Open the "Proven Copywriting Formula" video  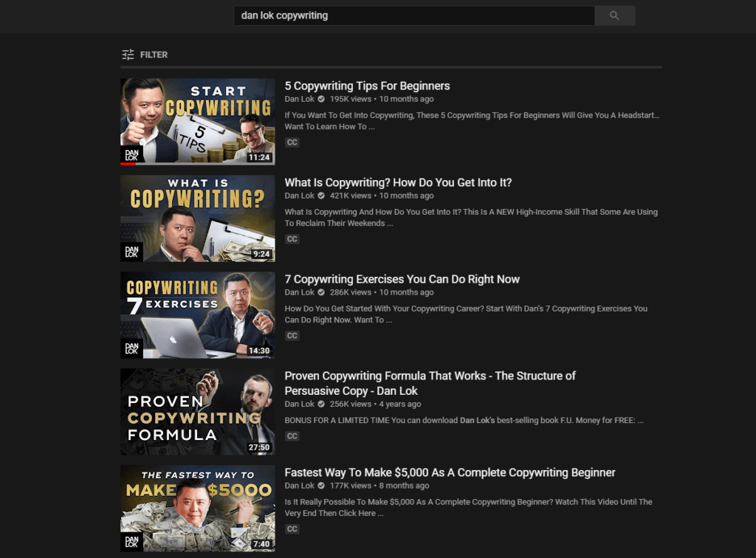(x=430, y=382)
